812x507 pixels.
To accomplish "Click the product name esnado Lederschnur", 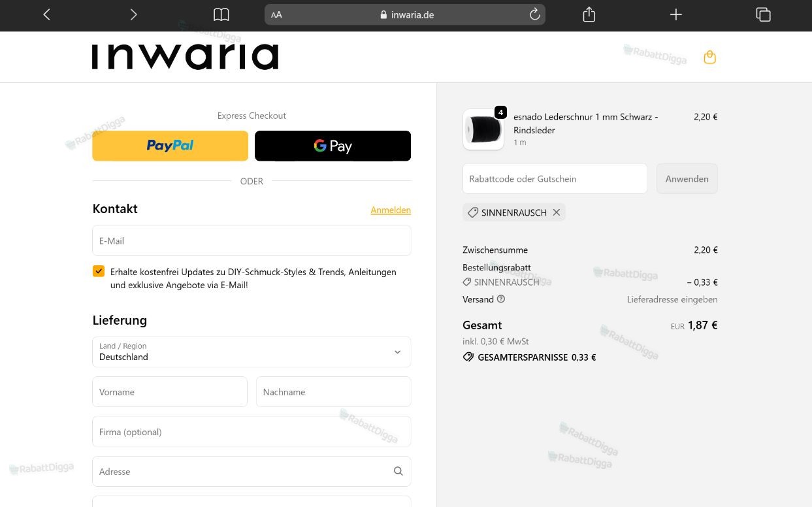I will coord(586,123).
